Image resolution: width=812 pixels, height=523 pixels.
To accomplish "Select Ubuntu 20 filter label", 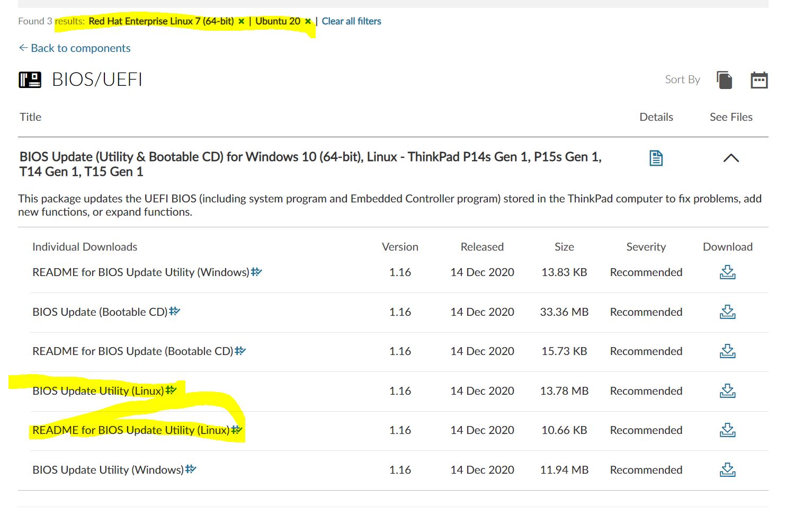I will click(x=278, y=21).
